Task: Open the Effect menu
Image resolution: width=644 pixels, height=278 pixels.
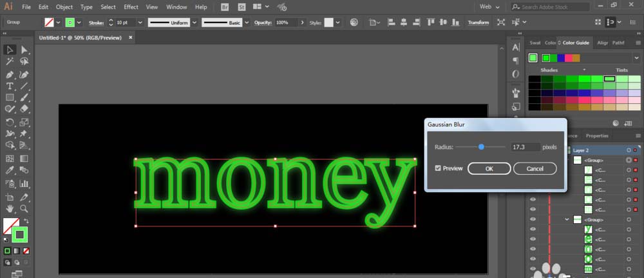Action: [131, 7]
